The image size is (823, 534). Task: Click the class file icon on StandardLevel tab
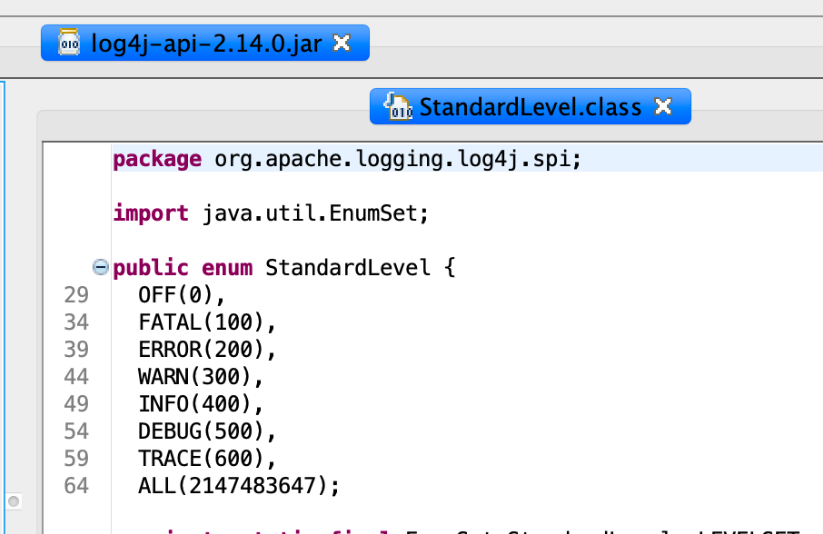point(399,106)
